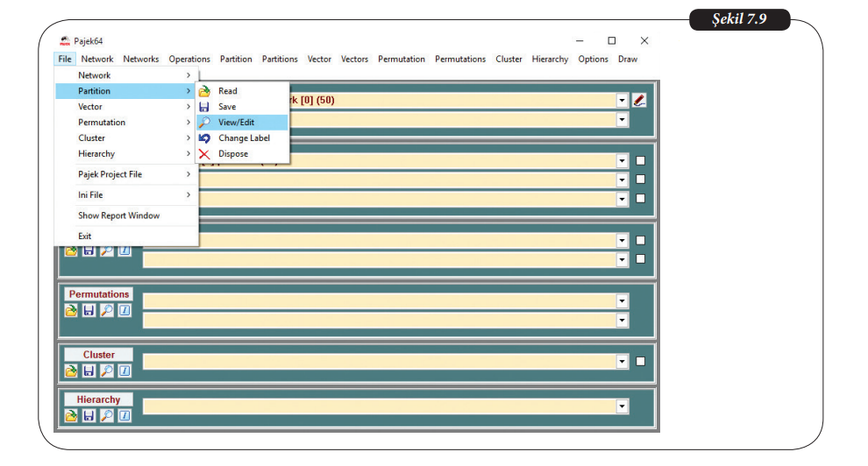Check the topmost checkbox on the right side
The width and height of the screenshot is (868, 466).
click(640, 160)
